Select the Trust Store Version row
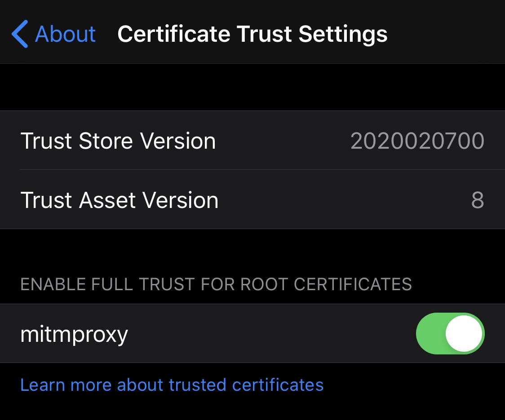505x420 pixels. (252, 141)
